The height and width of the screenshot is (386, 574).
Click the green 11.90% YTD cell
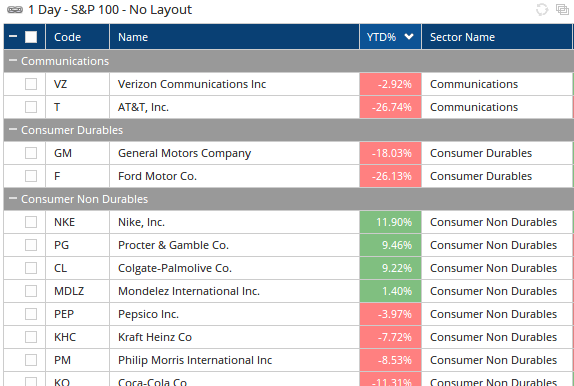click(391, 222)
